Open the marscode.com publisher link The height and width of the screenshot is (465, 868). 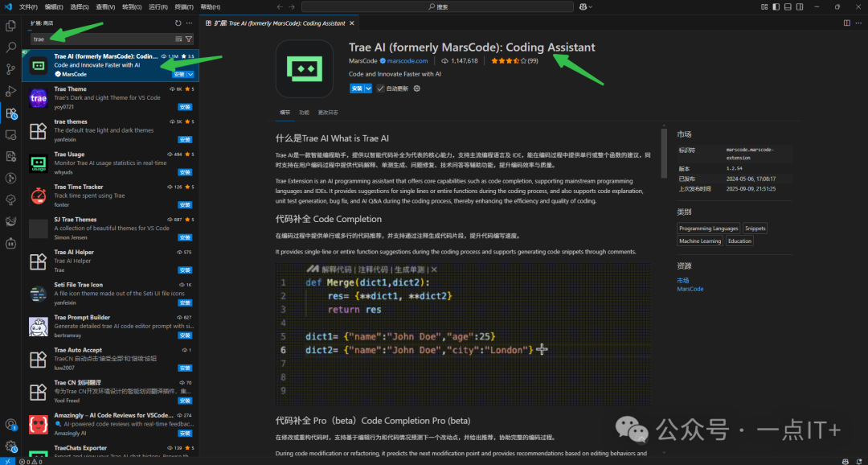pos(407,61)
